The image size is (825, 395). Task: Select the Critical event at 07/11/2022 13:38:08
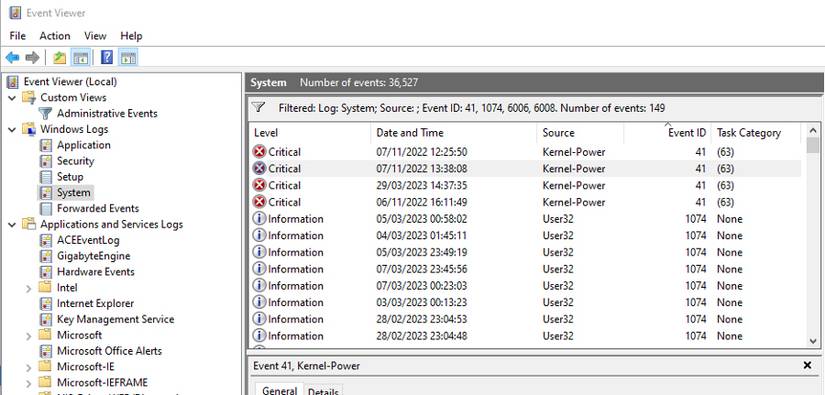coord(525,169)
